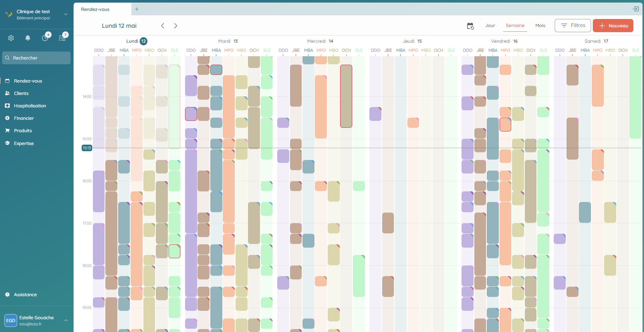
Task: Click the Clients people icon
Action: tap(7, 93)
